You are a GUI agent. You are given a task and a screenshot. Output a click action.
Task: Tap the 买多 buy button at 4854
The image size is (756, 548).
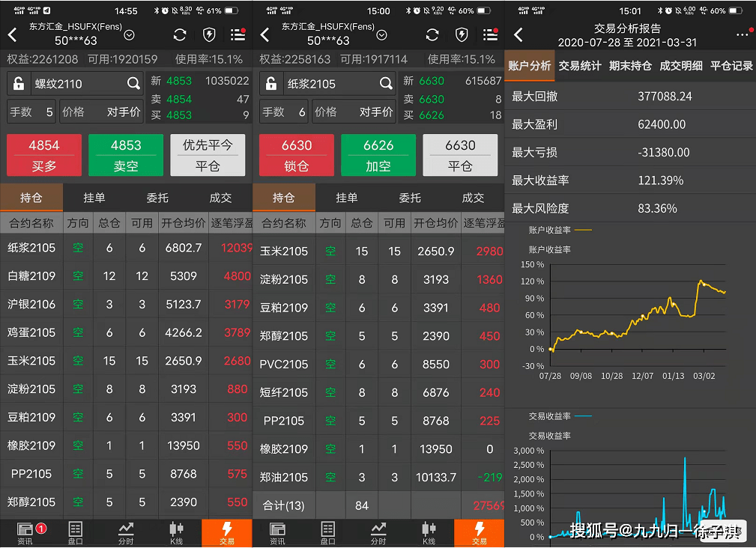tap(44, 155)
